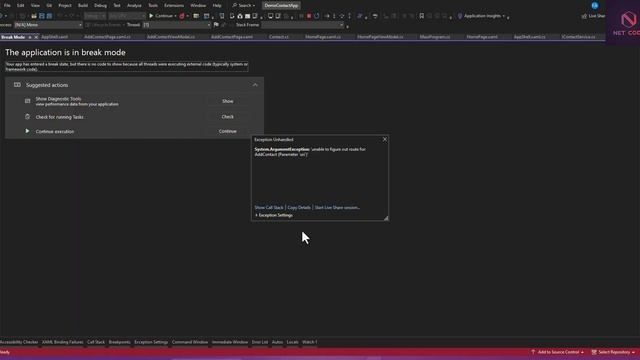Open the Call Stack panel tab
This screenshot has width=640, height=360.
point(96,342)
